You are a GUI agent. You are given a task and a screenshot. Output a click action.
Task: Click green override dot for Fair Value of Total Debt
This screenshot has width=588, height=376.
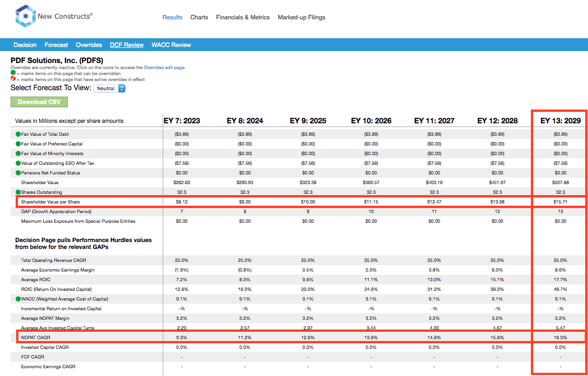pyautogui.click(x=18, y=134)
